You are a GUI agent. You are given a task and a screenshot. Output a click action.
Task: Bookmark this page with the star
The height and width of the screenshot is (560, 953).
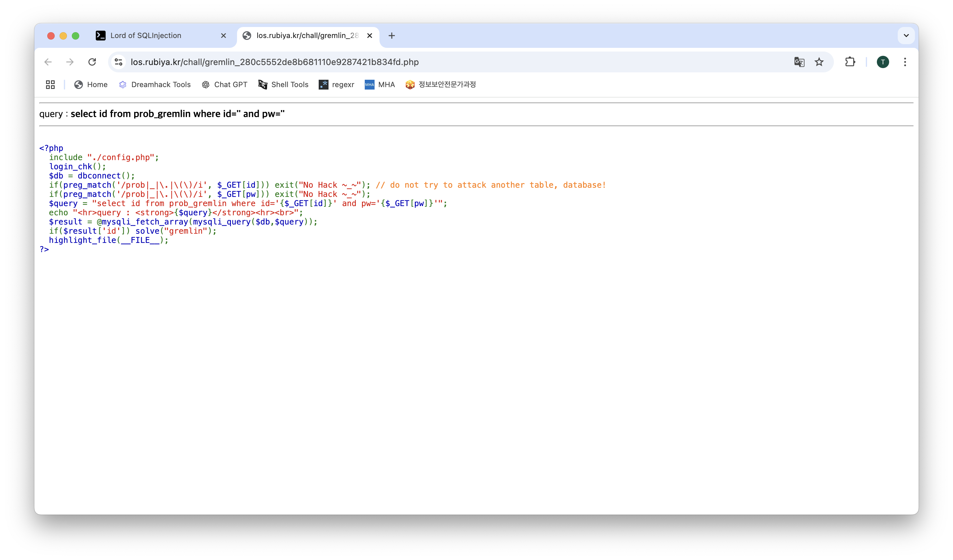tap(819, 62)
